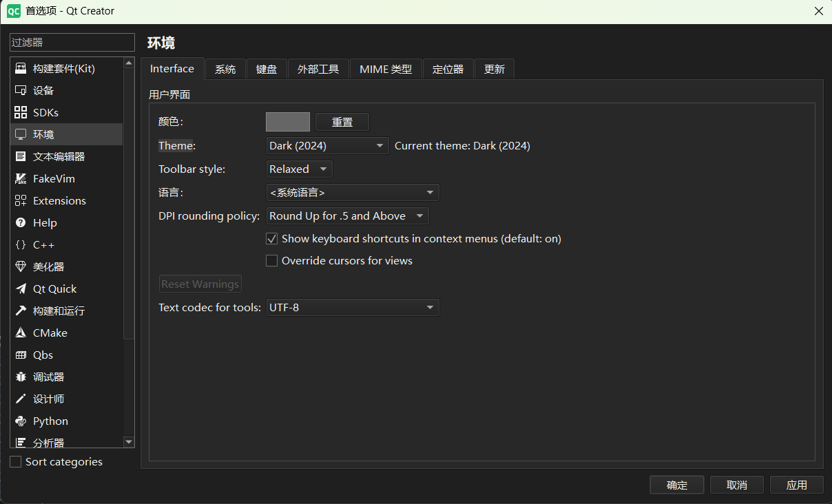Screen dimensions: 832x504
Task: Open the MIME 类型 tab
Action: click(385, 68)
